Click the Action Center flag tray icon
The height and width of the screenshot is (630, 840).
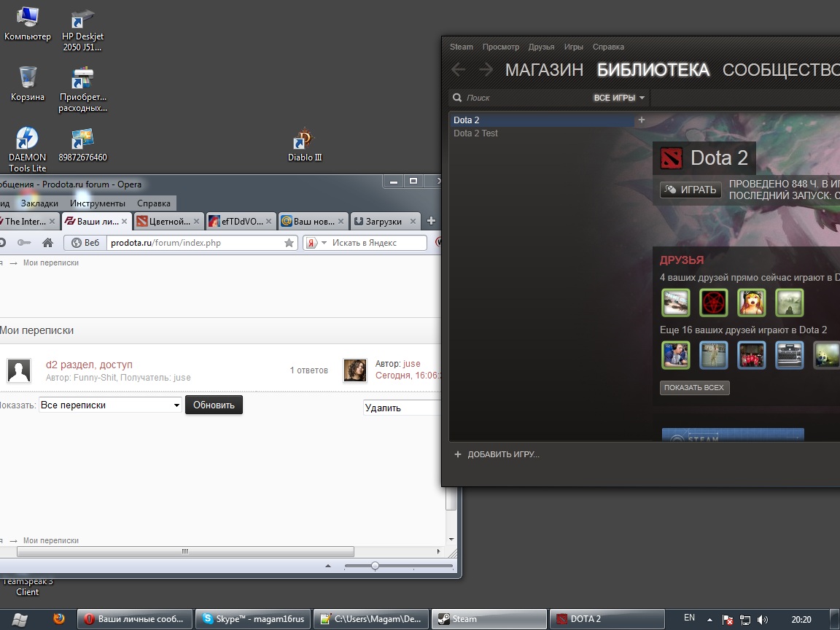728,620
